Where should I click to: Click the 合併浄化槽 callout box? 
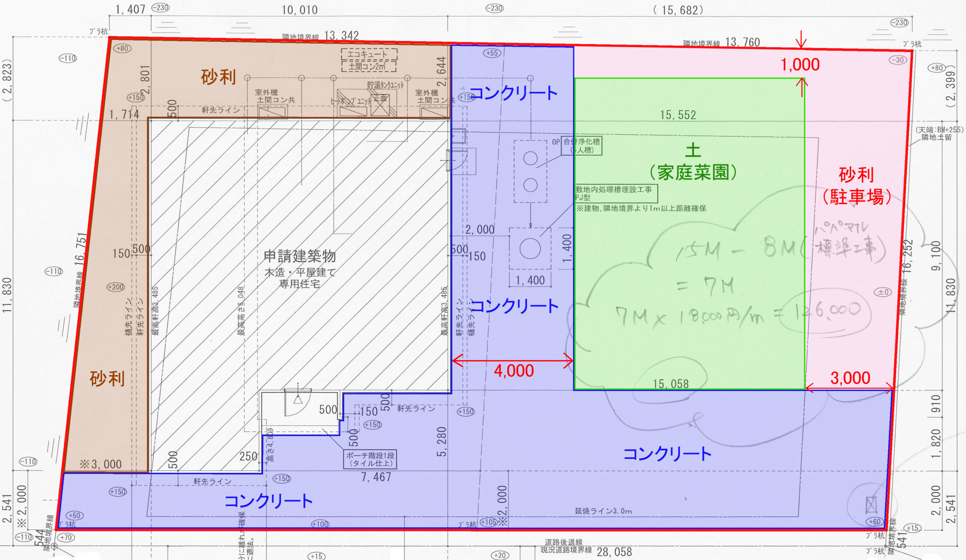point(581,146)
